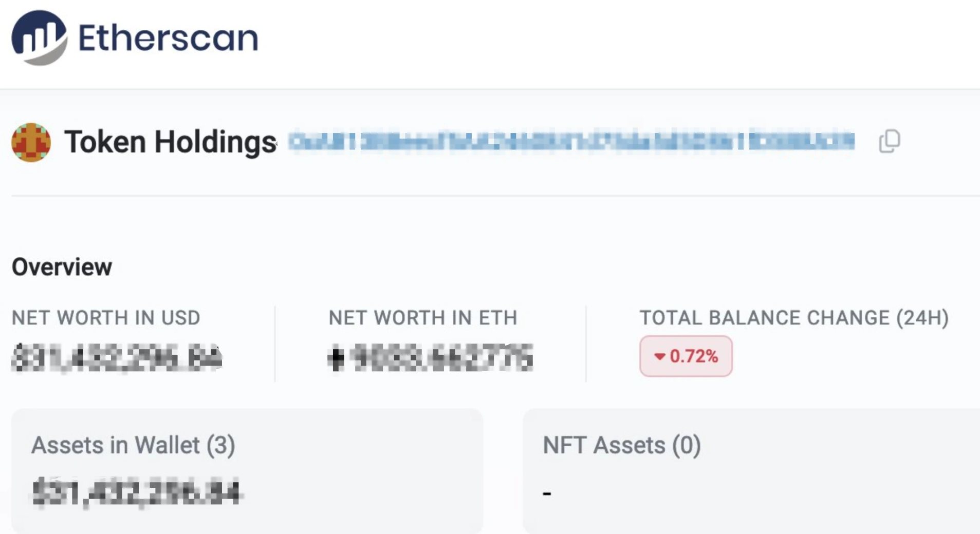Click the Etherscan logo icon
Image resolution: width=980 pixels, height=534 pixels.
pyautogui.click(x=39, y=37)
